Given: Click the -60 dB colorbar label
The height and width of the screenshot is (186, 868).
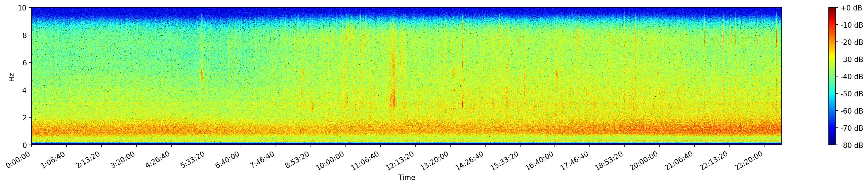Looking at the screenshot, I should click(x=852, y=111).
